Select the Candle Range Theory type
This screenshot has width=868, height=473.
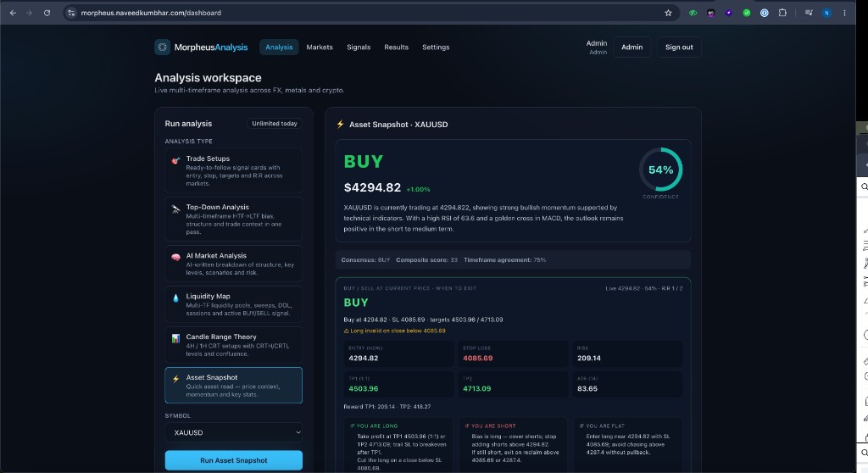tap(234, 344)
